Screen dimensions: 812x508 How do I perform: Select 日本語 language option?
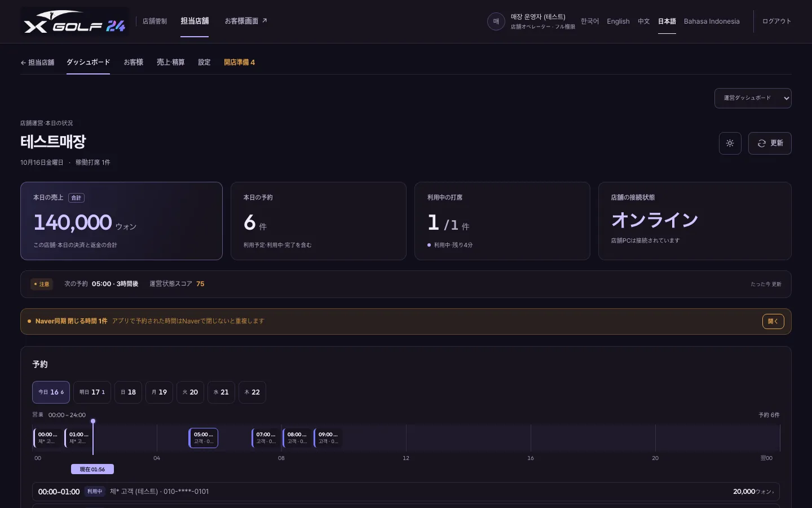coord(667,21)
